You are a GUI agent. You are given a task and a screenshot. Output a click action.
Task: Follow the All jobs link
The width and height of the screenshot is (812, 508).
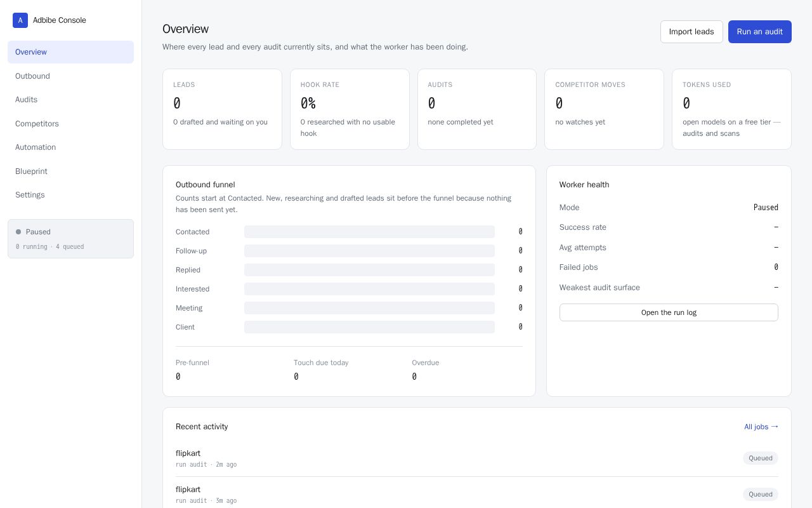pos(761,427)
